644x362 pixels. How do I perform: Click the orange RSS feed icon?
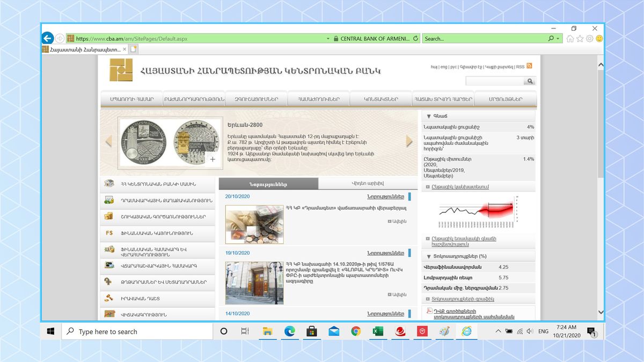click(x=529, y=65)
